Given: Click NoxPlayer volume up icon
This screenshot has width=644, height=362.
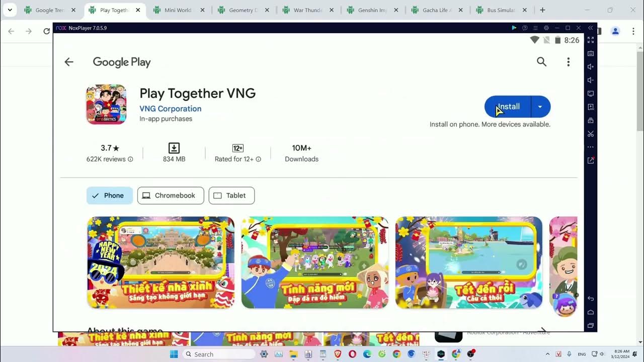Looking at the screenshot, I should tap(591, 67).
